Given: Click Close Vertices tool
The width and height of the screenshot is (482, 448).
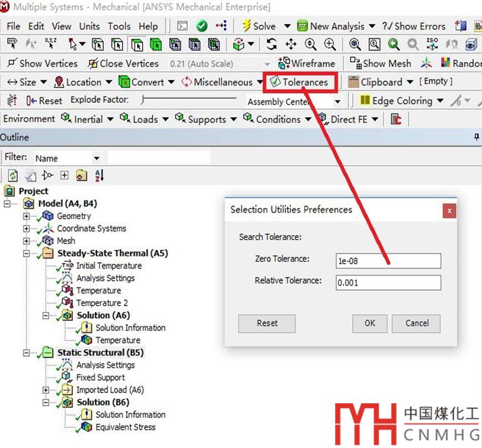Looking at the screenshot, I should (124, 64).
